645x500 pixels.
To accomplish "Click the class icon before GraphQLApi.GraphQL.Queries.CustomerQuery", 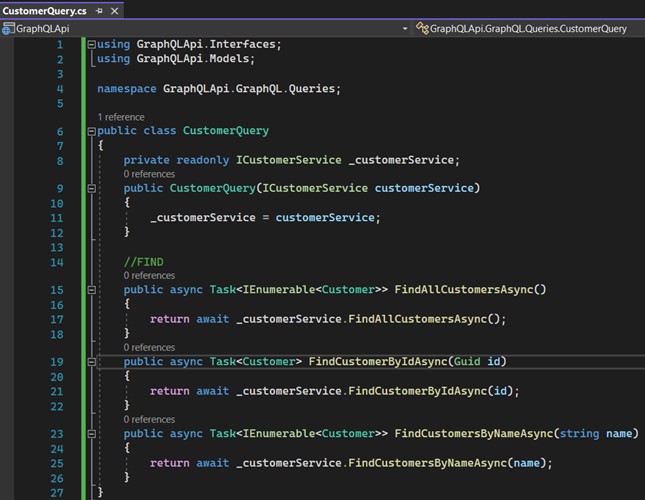I will pos(421,28).
